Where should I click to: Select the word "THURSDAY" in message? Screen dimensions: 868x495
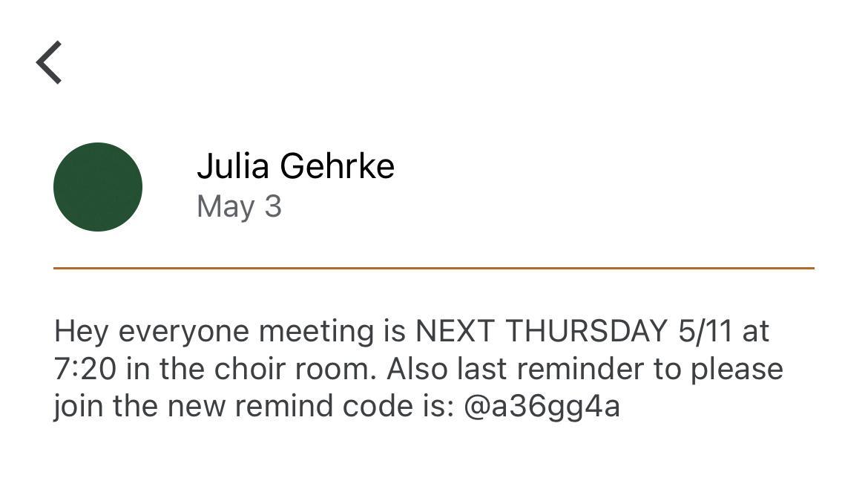tap(585, 331)
